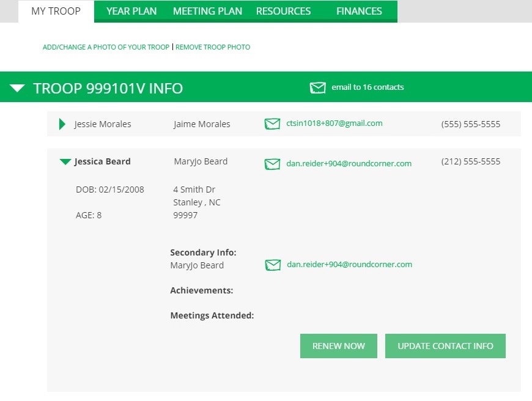Click the envelope icon beside email to 16 contacts
The width and height of the screenshot is (532, 401).
(317, 88)
